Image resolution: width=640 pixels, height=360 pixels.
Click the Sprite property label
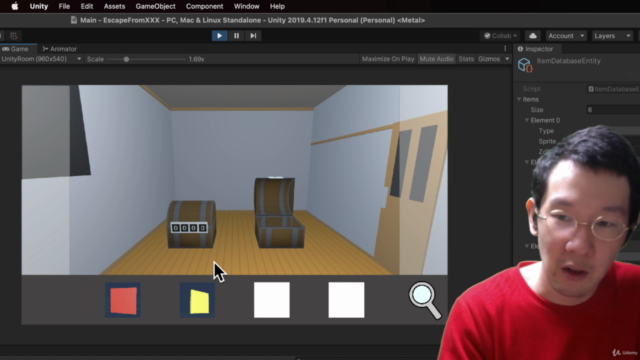tap(547, 141)
